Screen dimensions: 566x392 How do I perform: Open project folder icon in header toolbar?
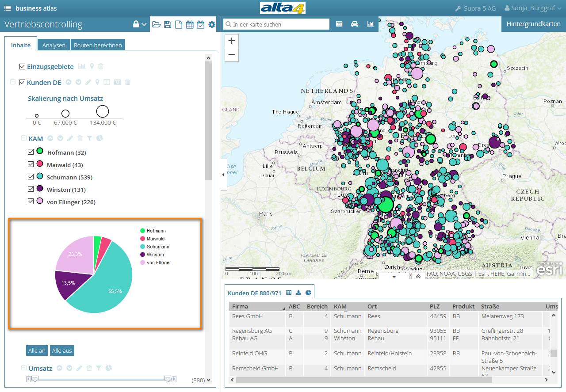pos(157,24)
